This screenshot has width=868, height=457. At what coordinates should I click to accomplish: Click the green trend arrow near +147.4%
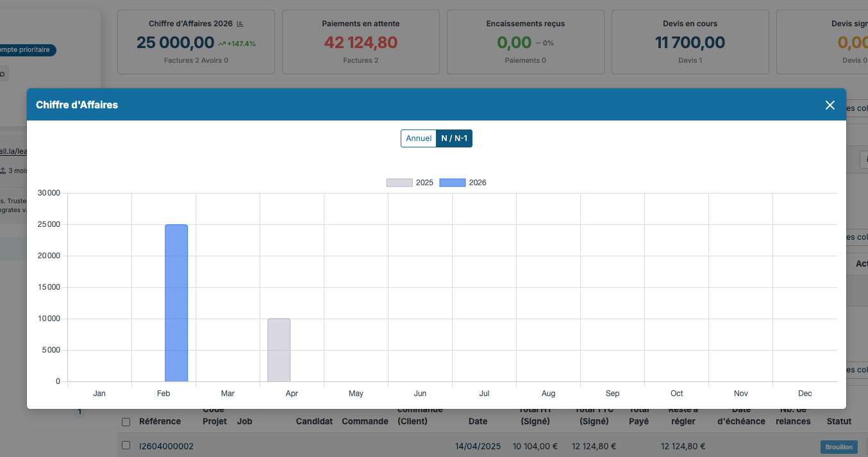click(222, 44)
